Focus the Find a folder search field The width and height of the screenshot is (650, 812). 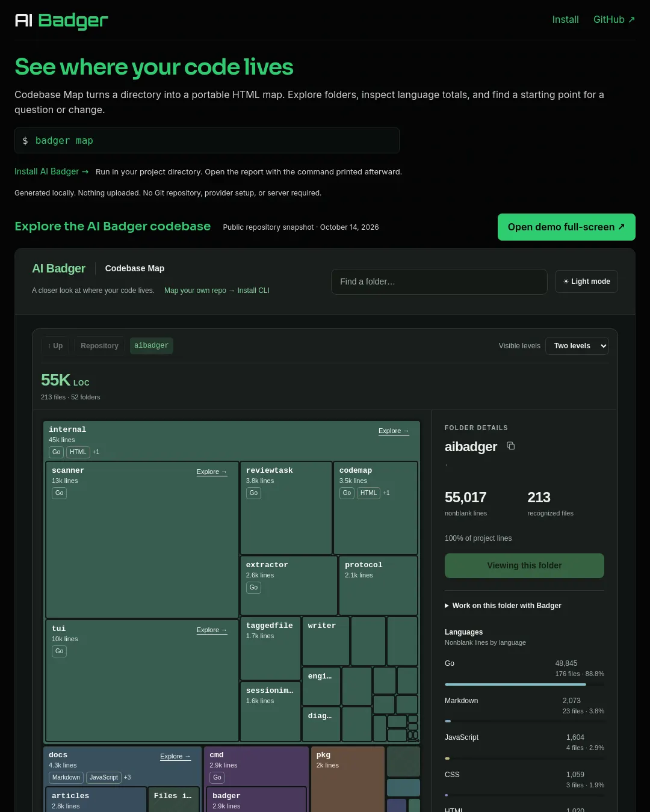click(439, 281)
